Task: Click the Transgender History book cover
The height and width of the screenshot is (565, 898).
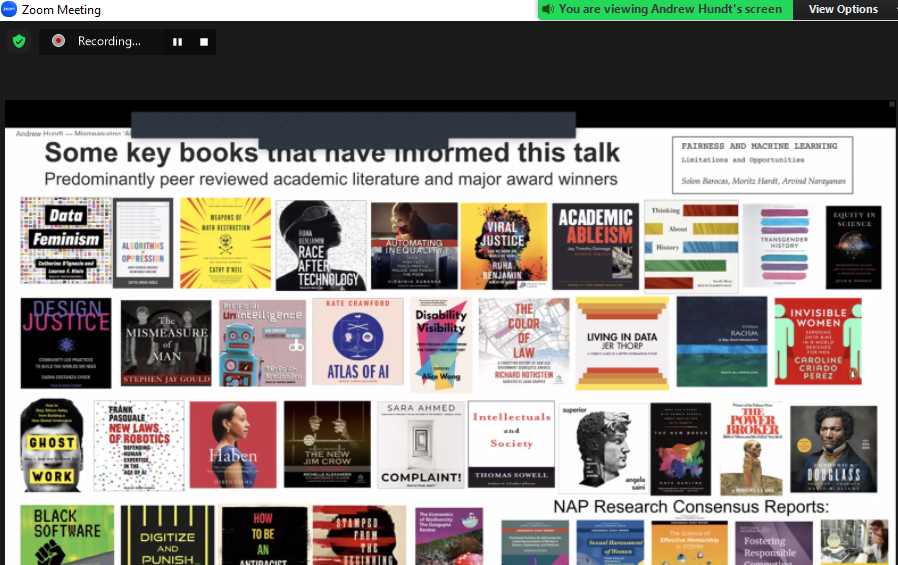Action: click(x=784, y=245)
